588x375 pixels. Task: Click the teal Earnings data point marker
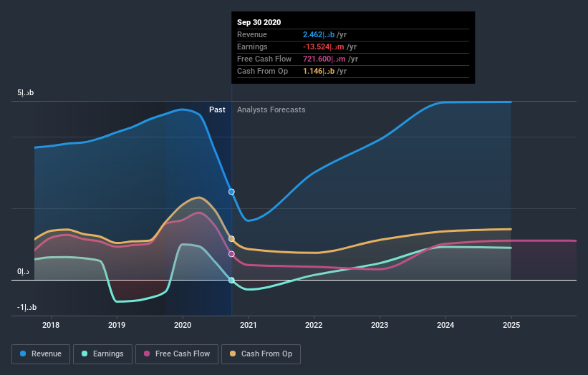232,281
